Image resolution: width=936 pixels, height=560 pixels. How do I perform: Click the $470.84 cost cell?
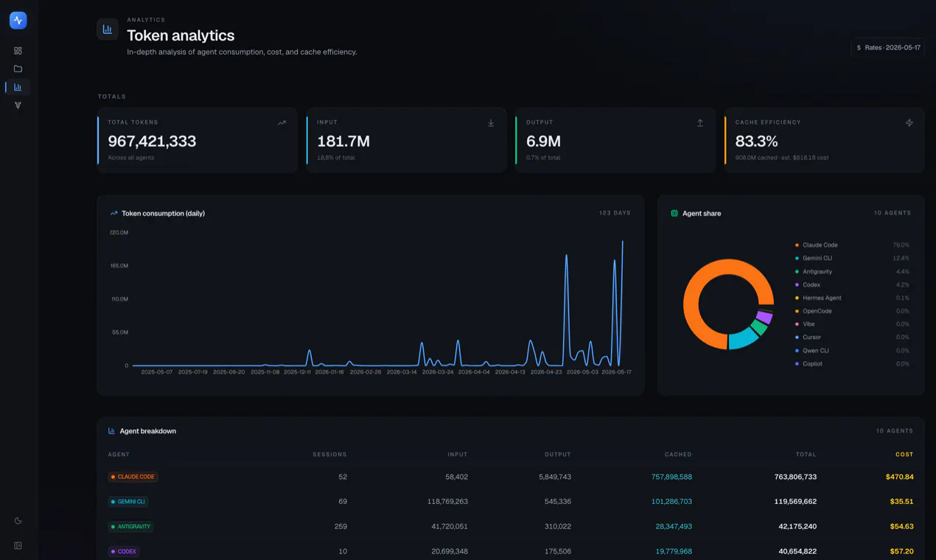point(899,477)
